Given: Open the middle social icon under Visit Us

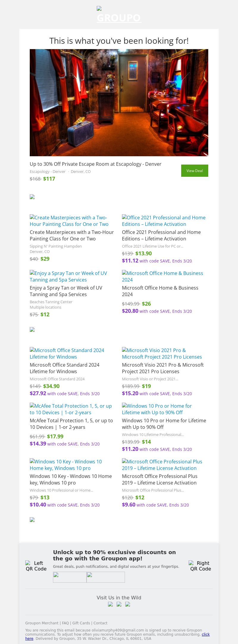Looking at the screenshot, I should pyautogui.click(x=119, y=604).
